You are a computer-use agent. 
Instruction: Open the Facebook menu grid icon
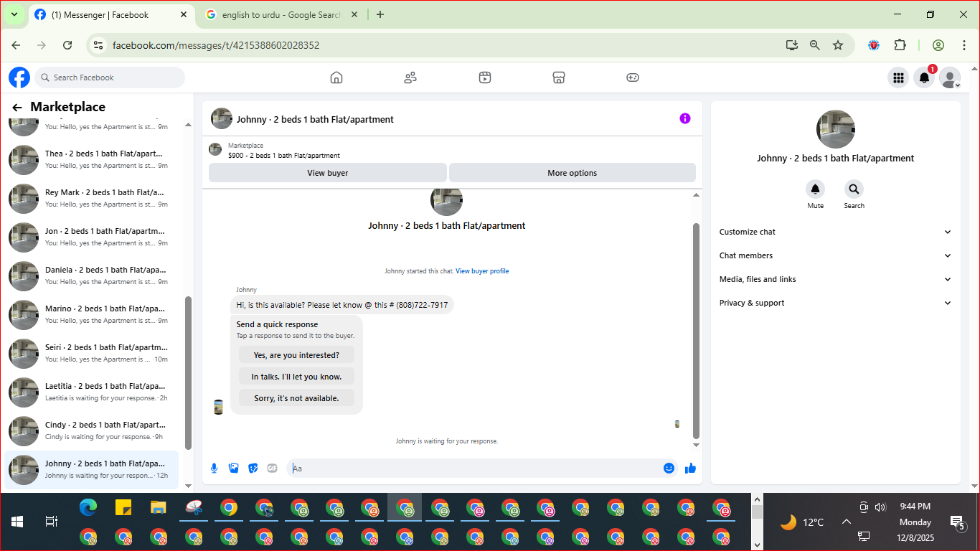(x=897, y=77)
